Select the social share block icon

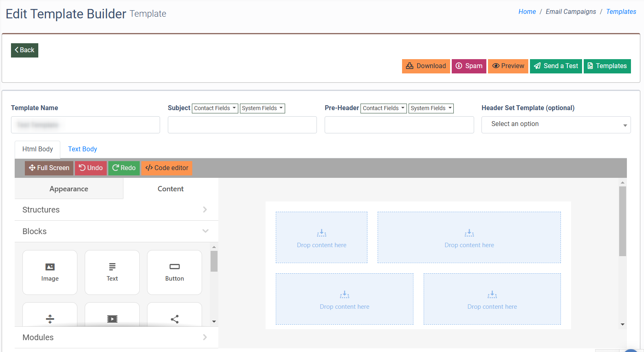[x=174, y=319]
